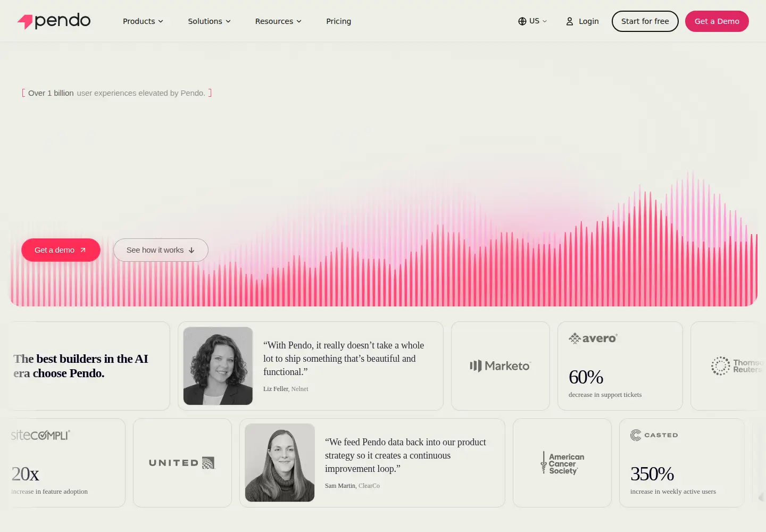Click the red Get a demo hero button
766x532 pixels.
tap(61, 250)
